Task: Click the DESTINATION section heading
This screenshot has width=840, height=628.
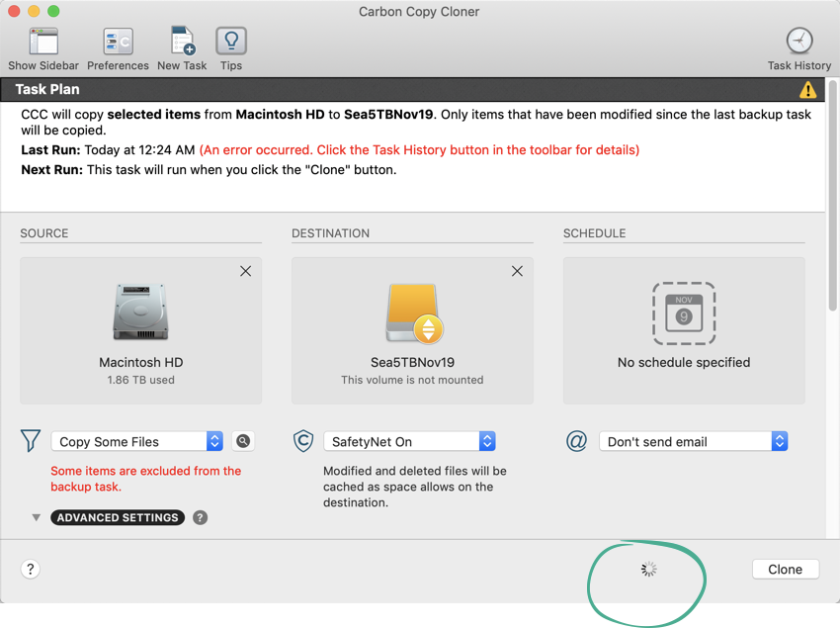Action: click(x=330, y=233)
